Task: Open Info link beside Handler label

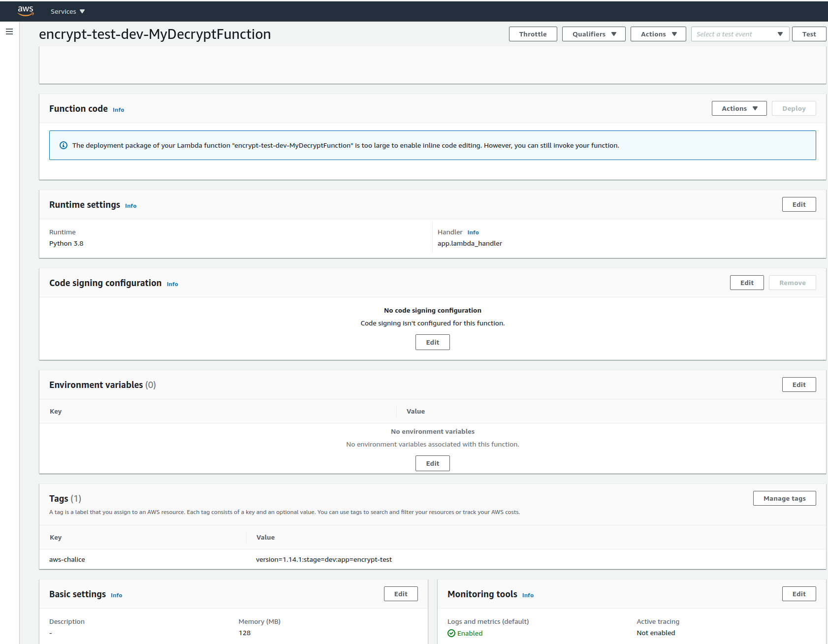Action: 473,232
